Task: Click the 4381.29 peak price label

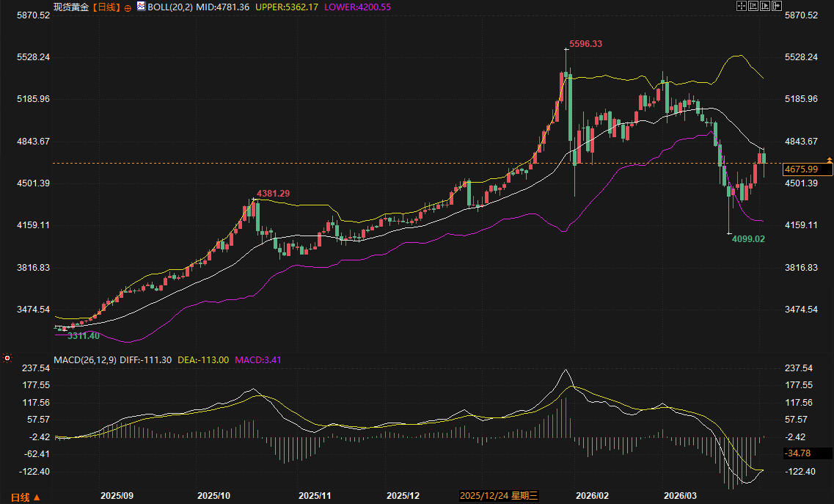Action: pos(274,193)
